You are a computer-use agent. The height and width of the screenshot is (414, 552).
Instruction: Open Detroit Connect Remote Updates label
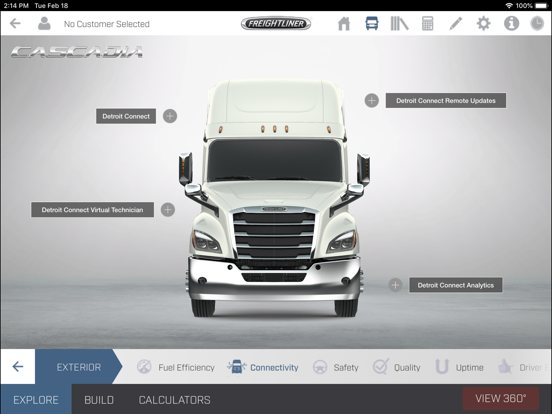(x=446, y=101)
